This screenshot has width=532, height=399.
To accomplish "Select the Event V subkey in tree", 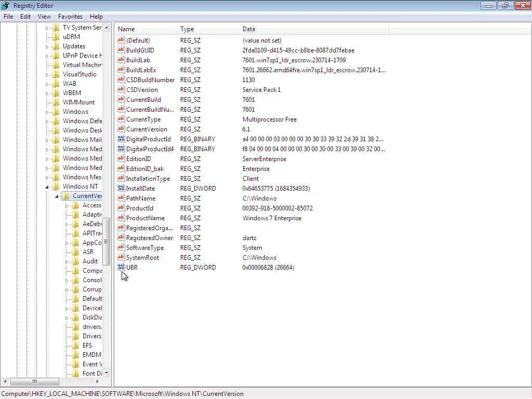I will pos(92,364).
